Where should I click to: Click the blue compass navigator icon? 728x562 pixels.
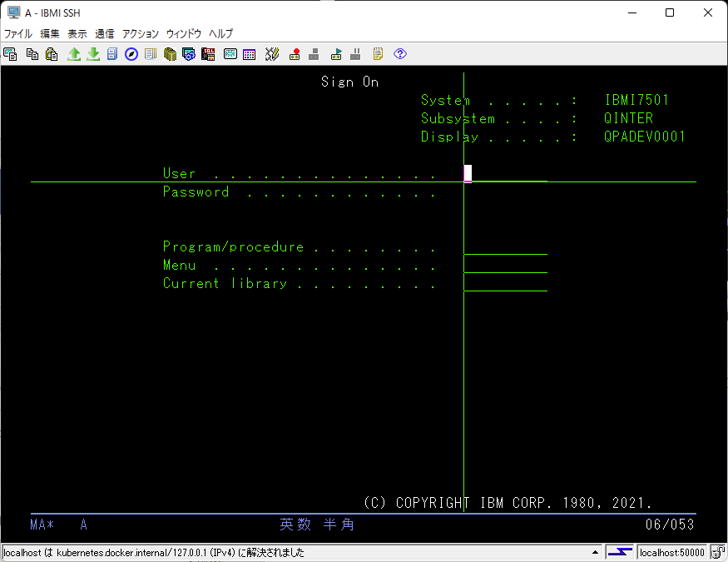[x=131, y=54]
